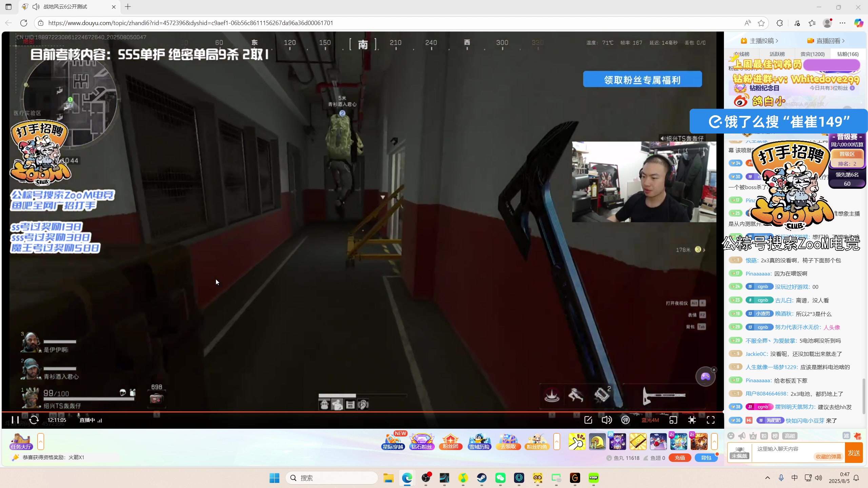This screenshot has width=868, height=488.
Task: Click 充值 recharge button
Action: [x=680, y=458]
